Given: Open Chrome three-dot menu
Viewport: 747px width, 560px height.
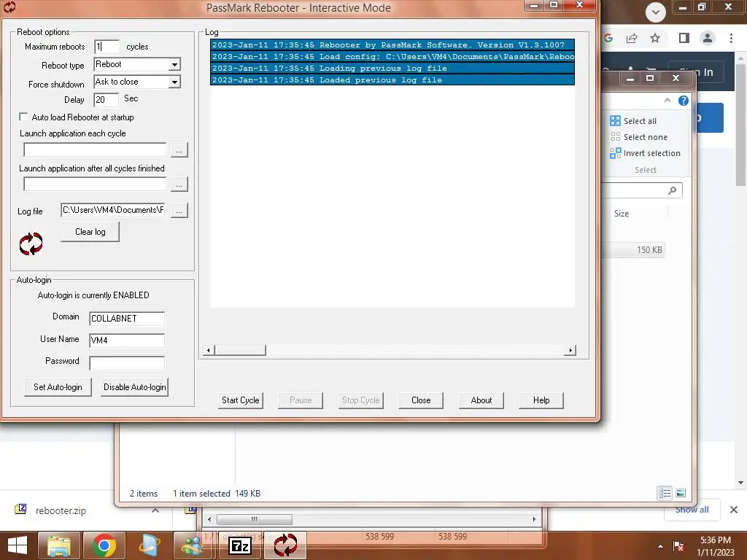Looking at the screenshot, I should 731,38.
